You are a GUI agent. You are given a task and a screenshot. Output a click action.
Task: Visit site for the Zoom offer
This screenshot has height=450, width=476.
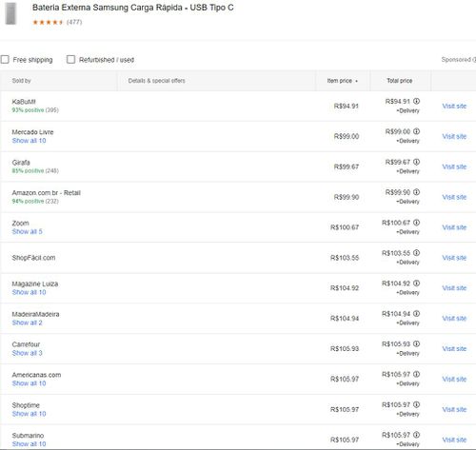454,227
